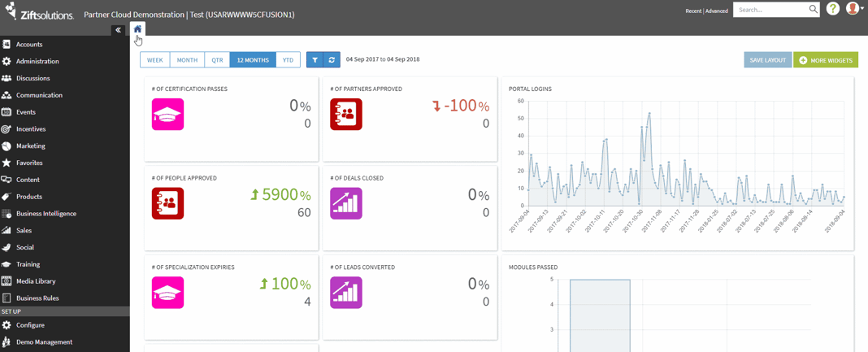This screenshot has width=868, height=352.
Task: Collapse the left sidebar navigation
Action: click(118, 30)
